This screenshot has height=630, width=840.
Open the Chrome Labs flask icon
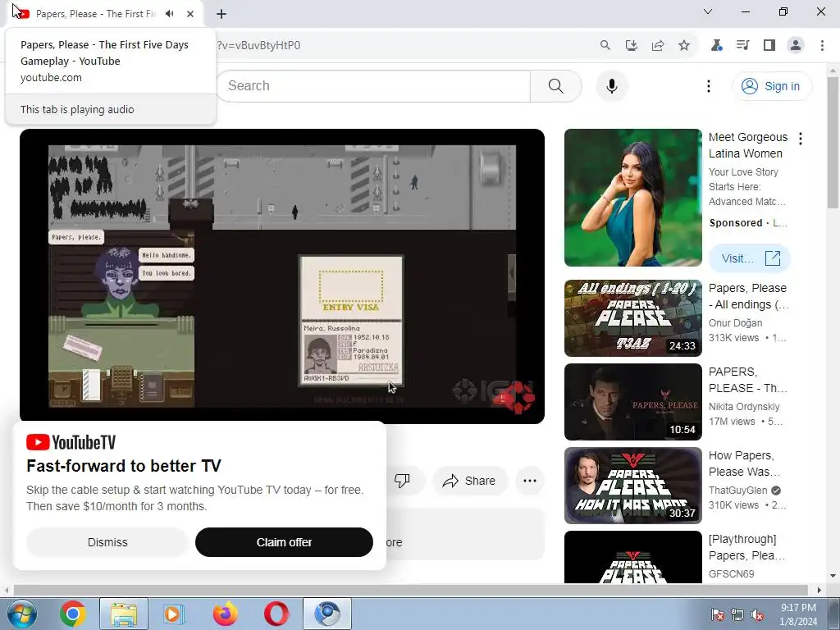[716, 45]
